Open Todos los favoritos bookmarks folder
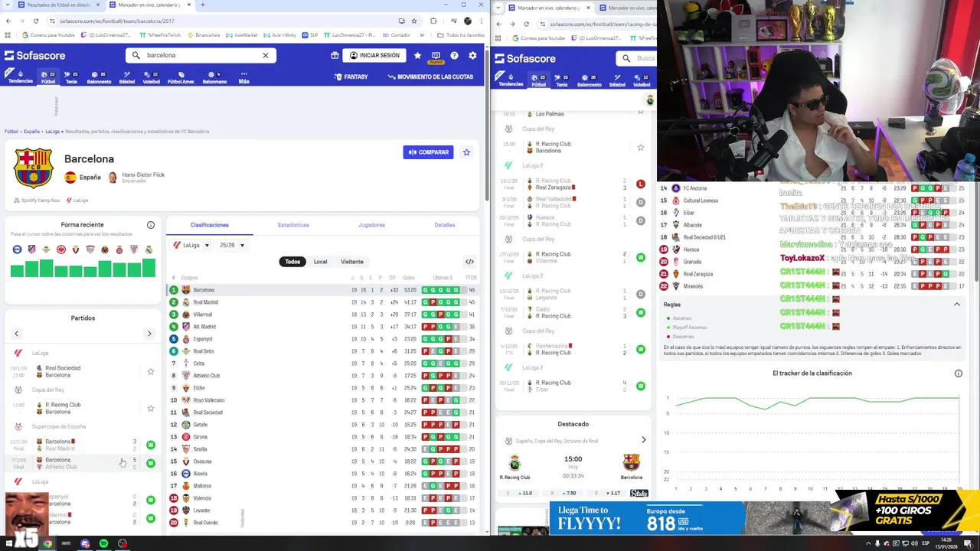This screenshot has width=980, height=551. point(461,35)
